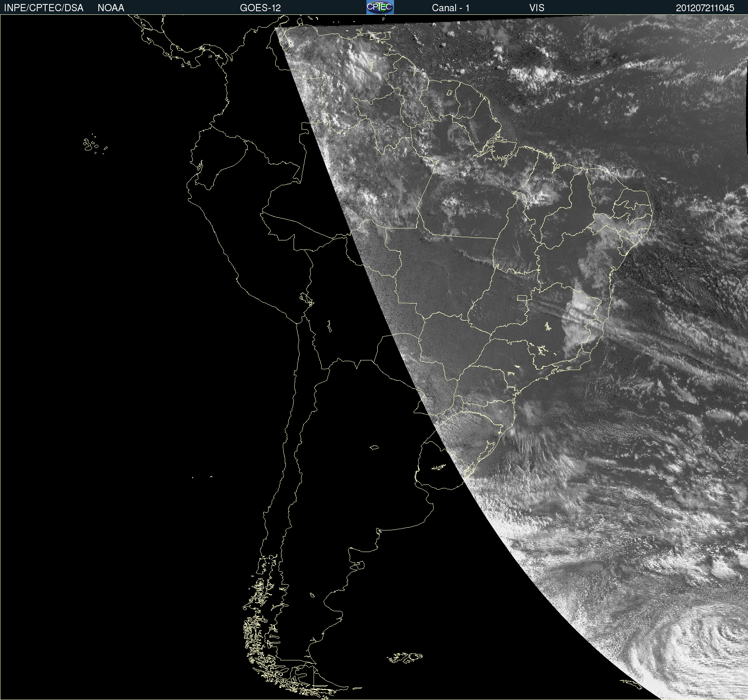Click the VIS label in the header
The width and height of the screenshot is (748, 700).
(x=537, y=8)
